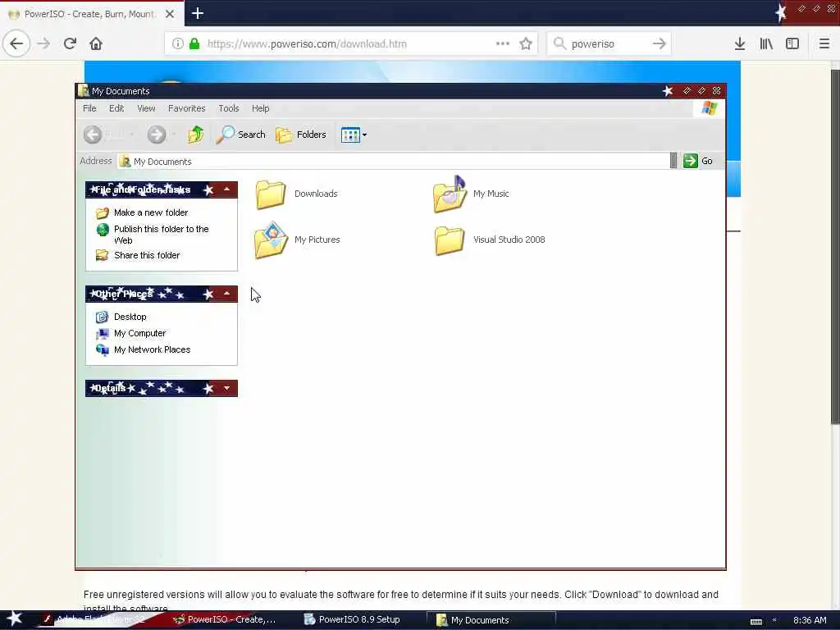Open the Tools menu
840x630 pixels.
[229, 108]
